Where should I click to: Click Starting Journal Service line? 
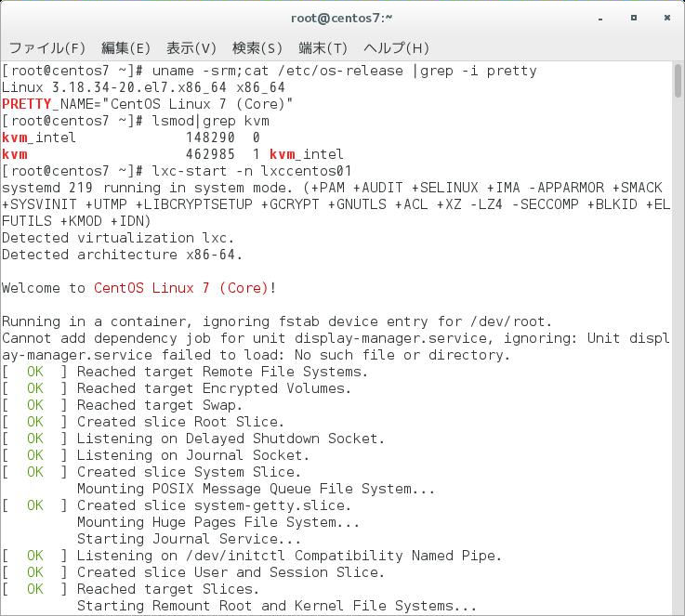point(190,539)
